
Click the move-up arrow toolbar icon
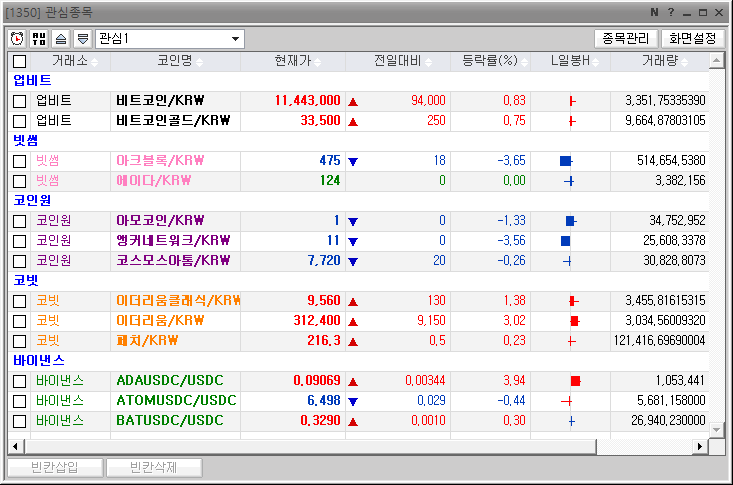click(x=61, y=39)
